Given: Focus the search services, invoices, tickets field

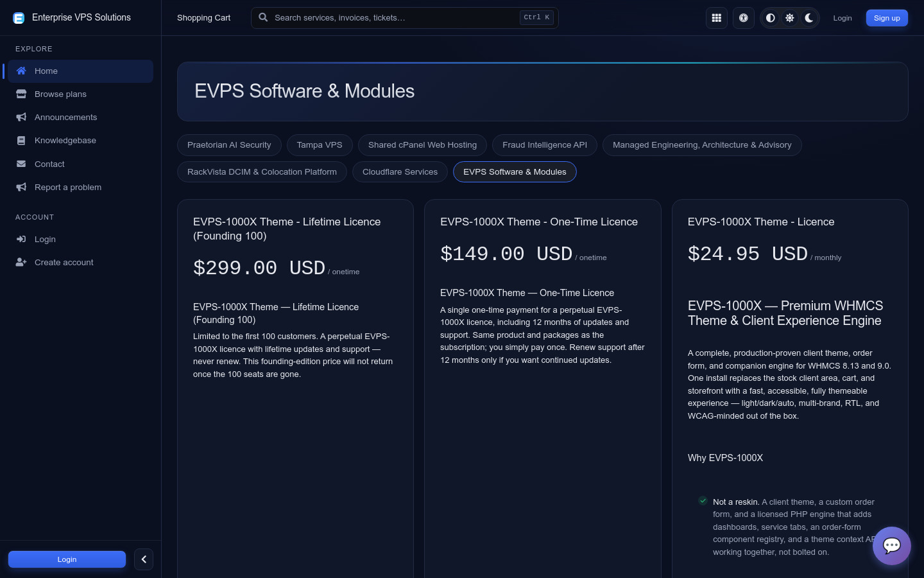Looking at the screenshot, I should coord(405,18).
